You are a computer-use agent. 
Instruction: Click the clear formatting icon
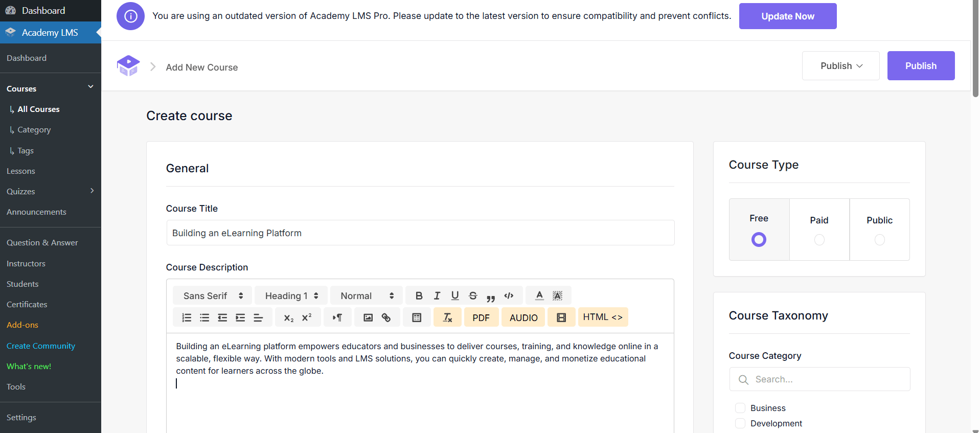pyautogui.click(x=447, y=317)
